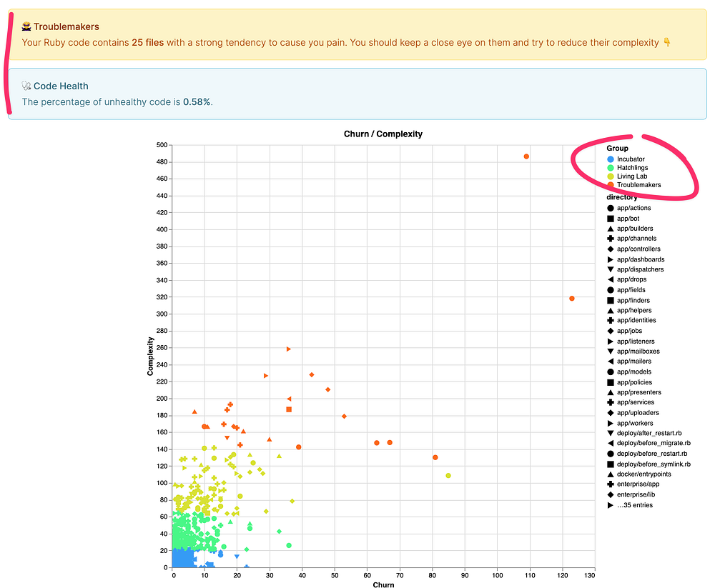715x588 pixels.
Task: Expand the '…35 entries' legend item
Action: click(x=635, y=505)
